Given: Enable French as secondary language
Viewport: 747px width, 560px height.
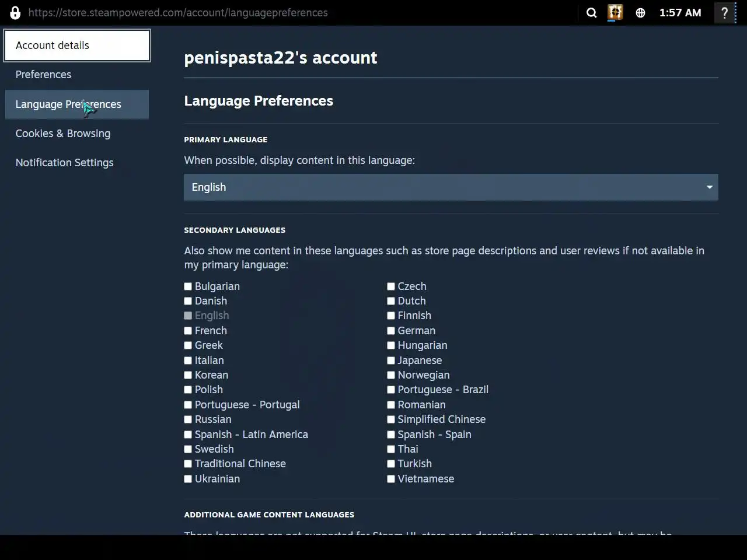Looking at the screenshot, I should (188, 331).
